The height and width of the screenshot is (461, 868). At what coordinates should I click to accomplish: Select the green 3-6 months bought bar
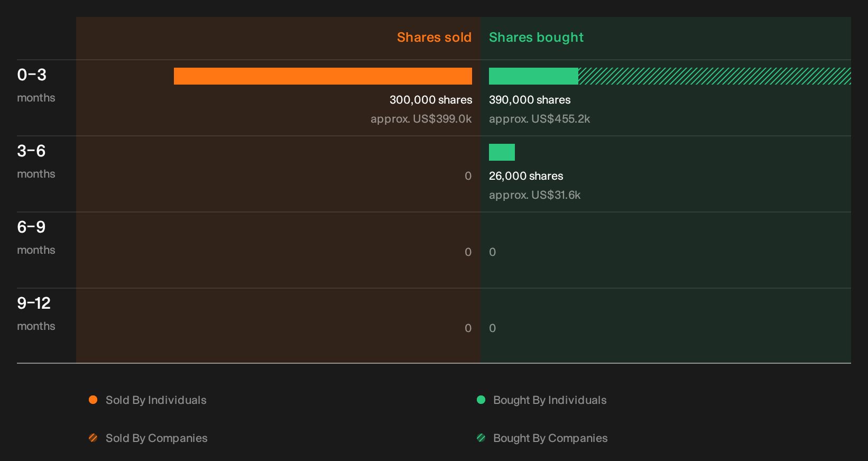(x=502, y=152)
